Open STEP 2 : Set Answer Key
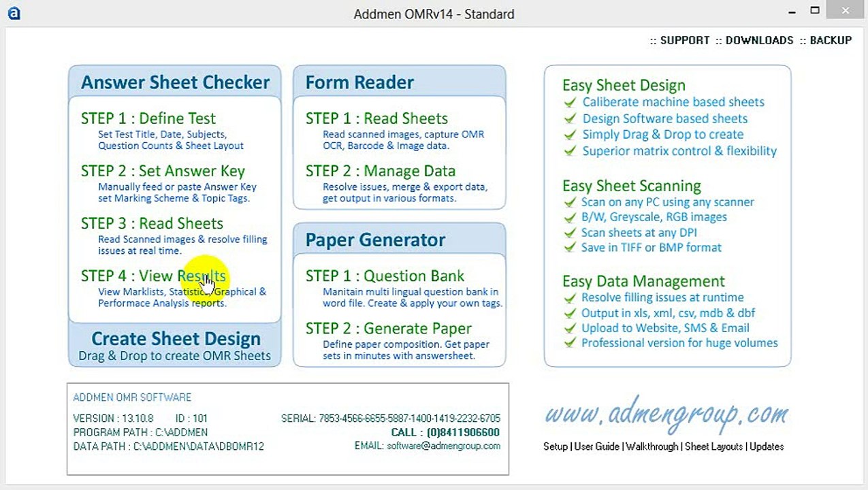 [x=163, y=171]
